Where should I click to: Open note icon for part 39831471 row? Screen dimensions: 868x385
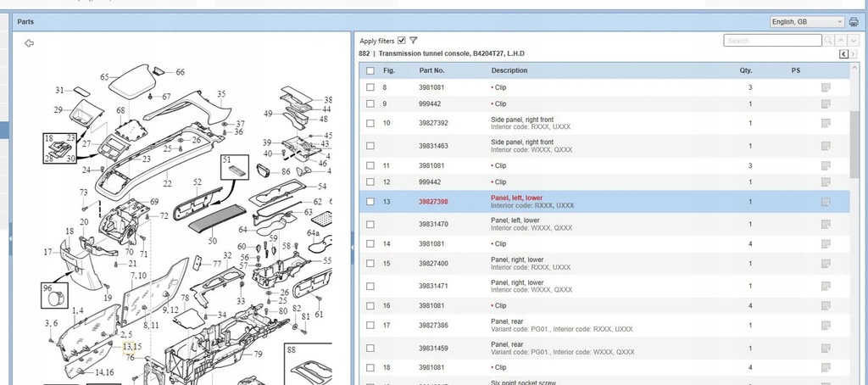point(826,287)
